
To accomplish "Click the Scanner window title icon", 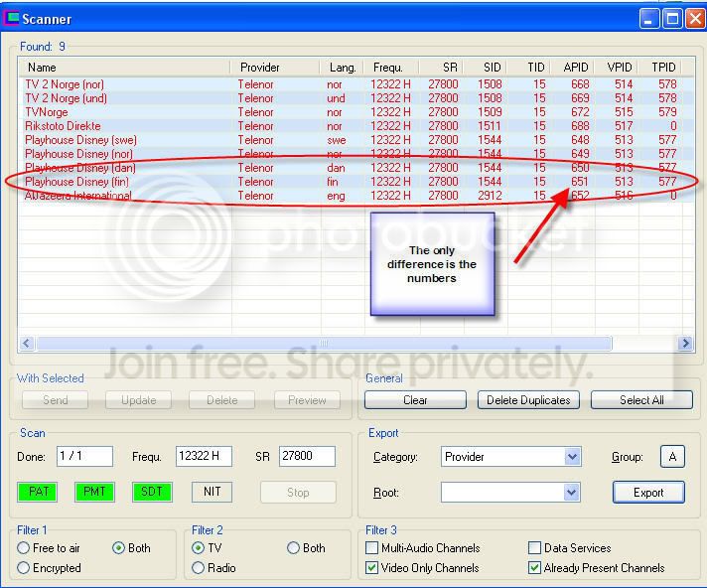I will (x=11, y=18).
